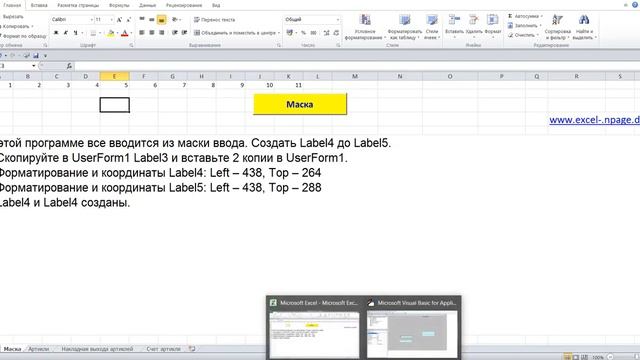Image resolution: width=640 pixels, height=360 pixels.
Task: Align text left
Action: (x=142, y=33)
